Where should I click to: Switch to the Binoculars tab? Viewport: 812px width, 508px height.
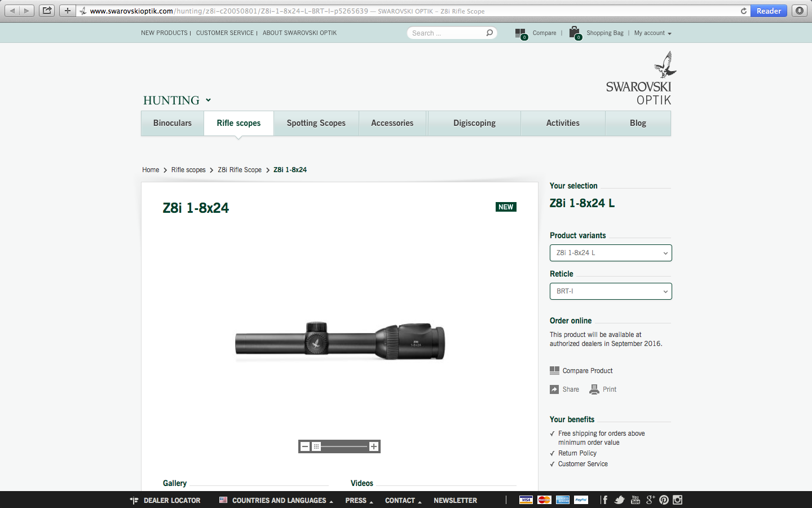click(173, 123)
